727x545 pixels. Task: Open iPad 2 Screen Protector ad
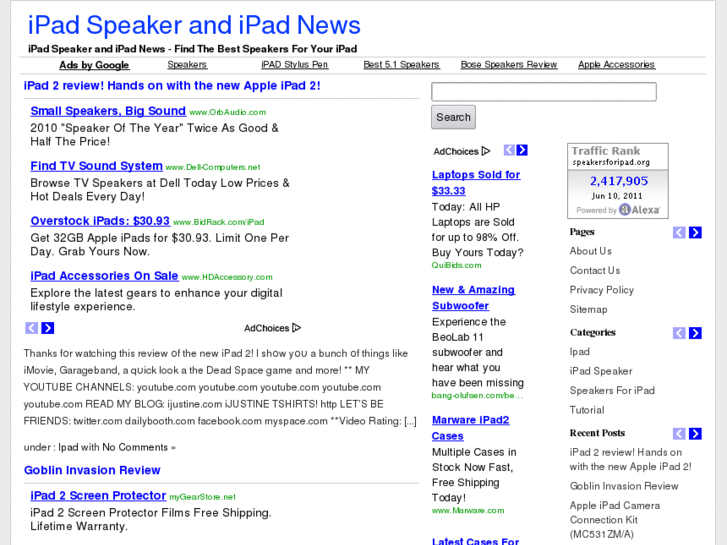click(98, 496)
